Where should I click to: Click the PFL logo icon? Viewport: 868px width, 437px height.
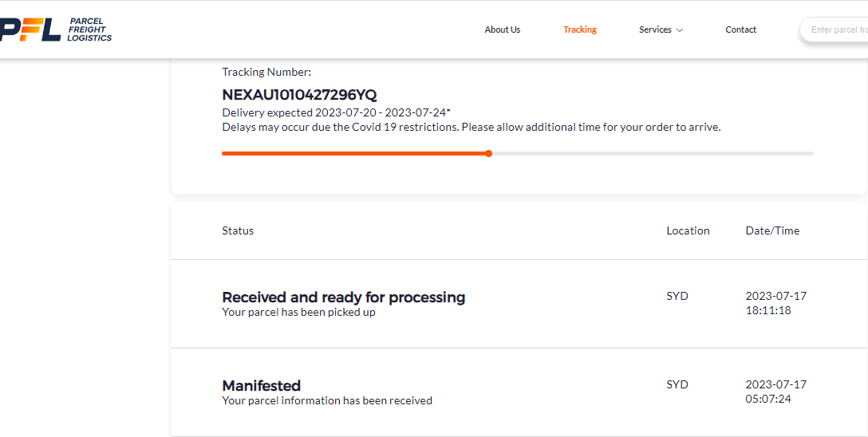(30, 30)
